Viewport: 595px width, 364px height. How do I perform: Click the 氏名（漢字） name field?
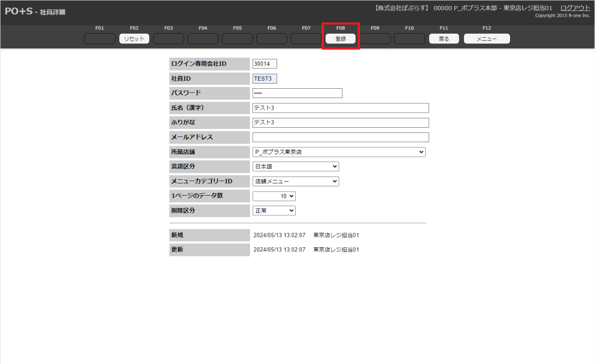(340, 108)
